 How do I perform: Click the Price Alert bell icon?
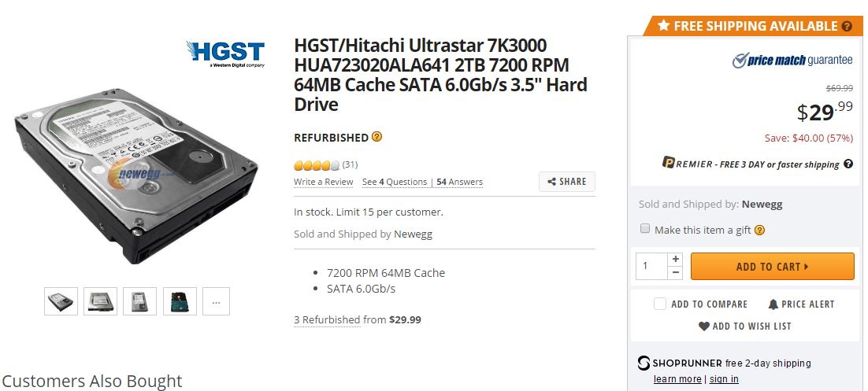(773, 304)
